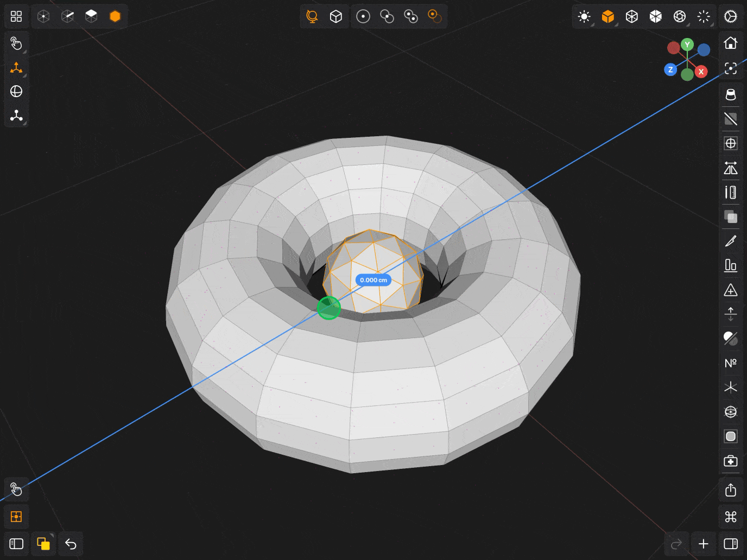Click the green Y axis on the gizmo

coord(687,44)
